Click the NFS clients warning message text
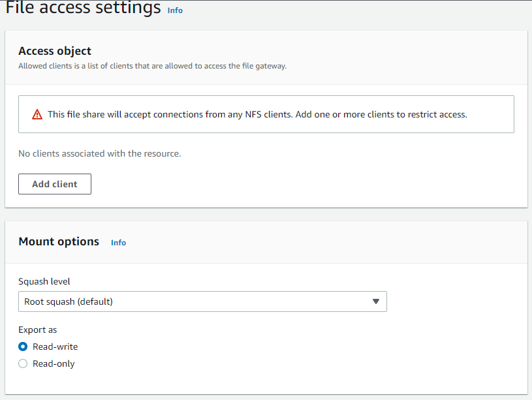This screenshot has height=400, width=532. click(257, 114)
